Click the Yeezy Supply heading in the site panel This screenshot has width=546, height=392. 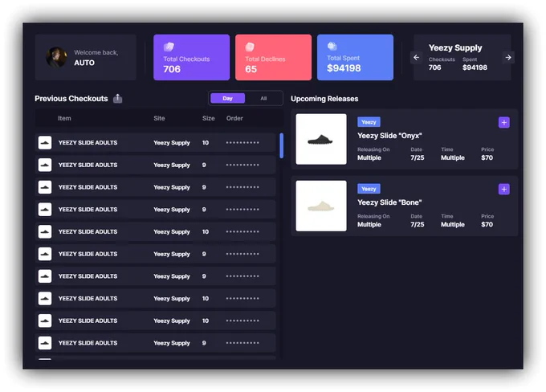[455, 47]
